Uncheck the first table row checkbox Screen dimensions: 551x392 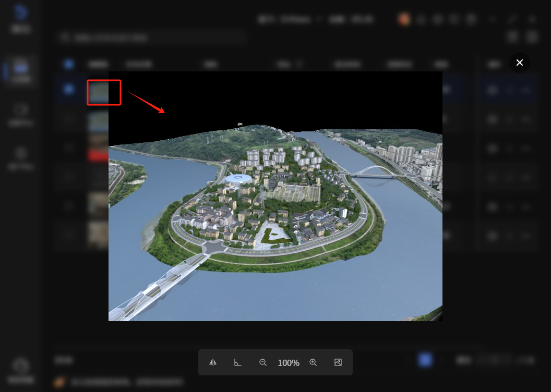[69, 89]
